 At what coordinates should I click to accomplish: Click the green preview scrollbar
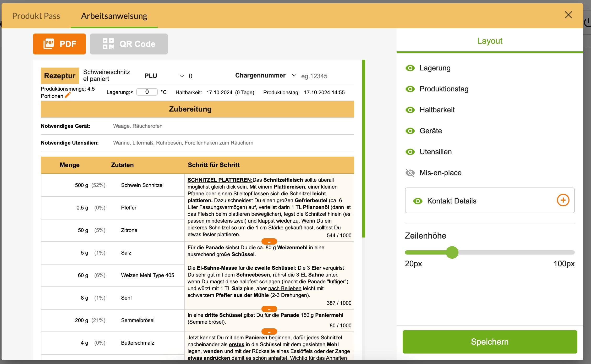364,149
